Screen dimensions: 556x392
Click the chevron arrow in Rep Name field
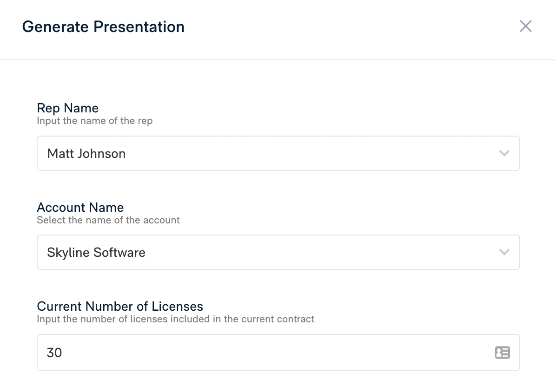(504, 153)
